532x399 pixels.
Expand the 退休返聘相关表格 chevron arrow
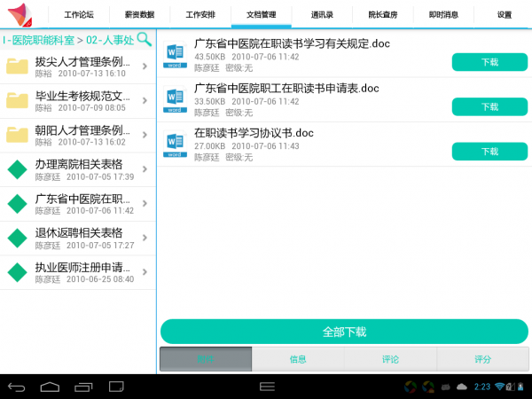[x=145, y=238]
